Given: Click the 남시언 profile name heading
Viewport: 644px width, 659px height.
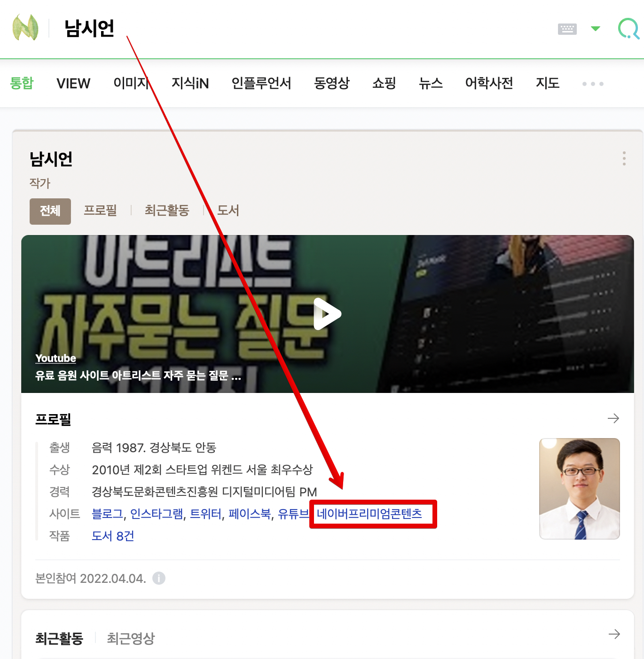Looking at the screenshot, I should [x=51, y=159].
